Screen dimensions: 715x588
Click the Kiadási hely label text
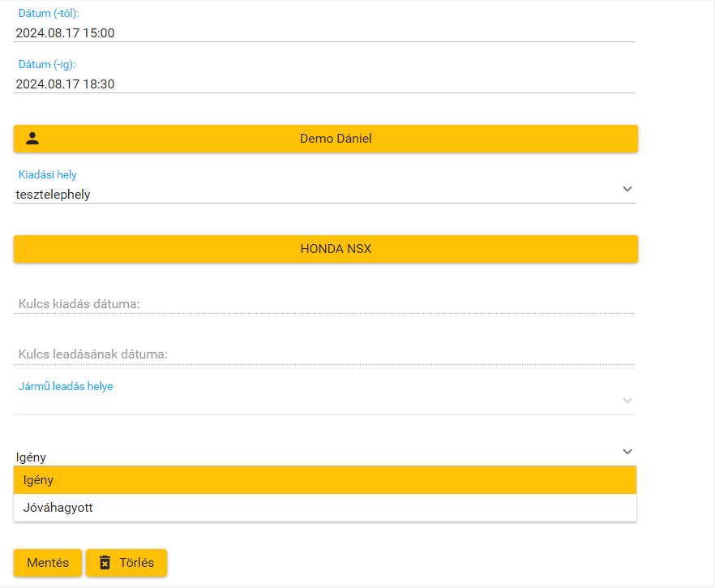point(48,174)
